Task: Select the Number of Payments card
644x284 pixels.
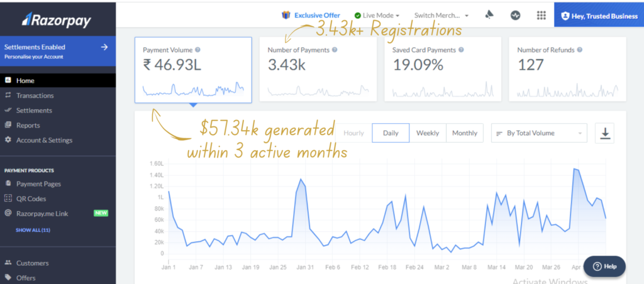Action: (318, 69)
